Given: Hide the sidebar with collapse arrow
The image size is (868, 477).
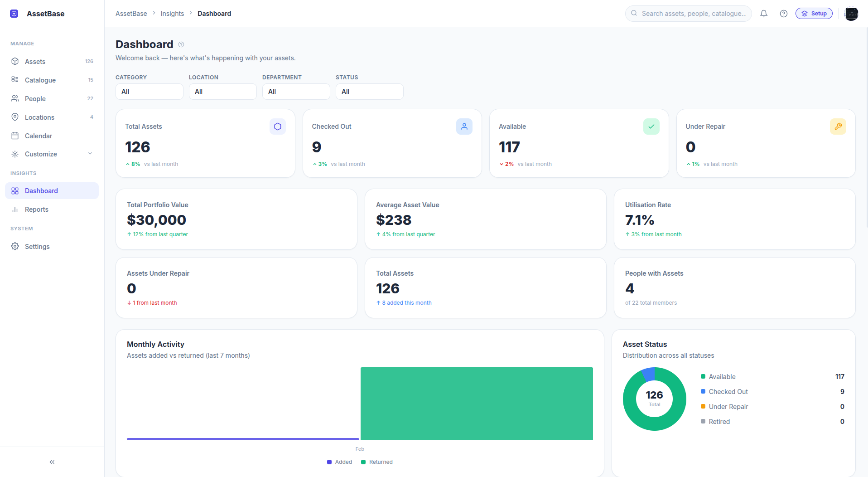Looking at the screenshot, I should [52, 462].
